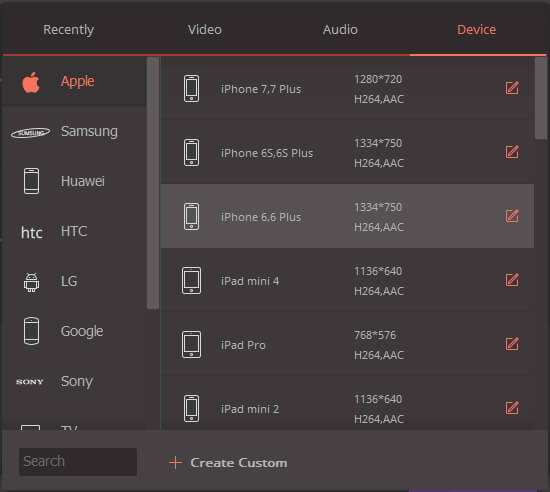
Task: Select Sony brand label
Action: pos(77,382)
